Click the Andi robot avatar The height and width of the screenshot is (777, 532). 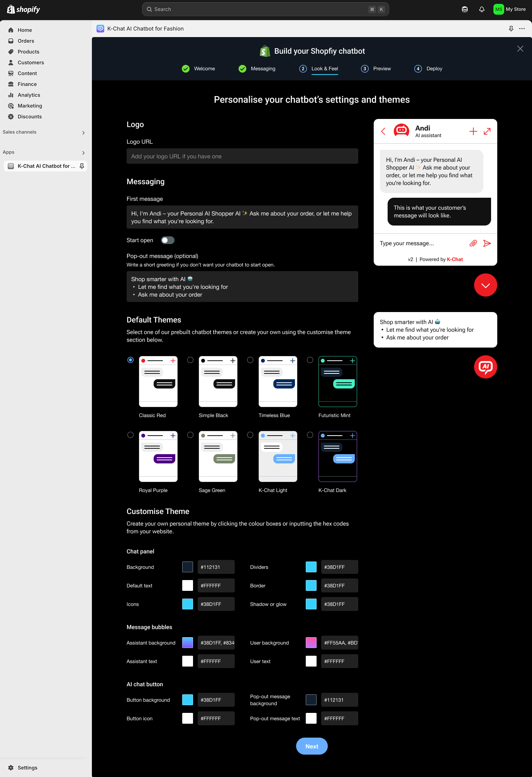(x=402, y=131)
